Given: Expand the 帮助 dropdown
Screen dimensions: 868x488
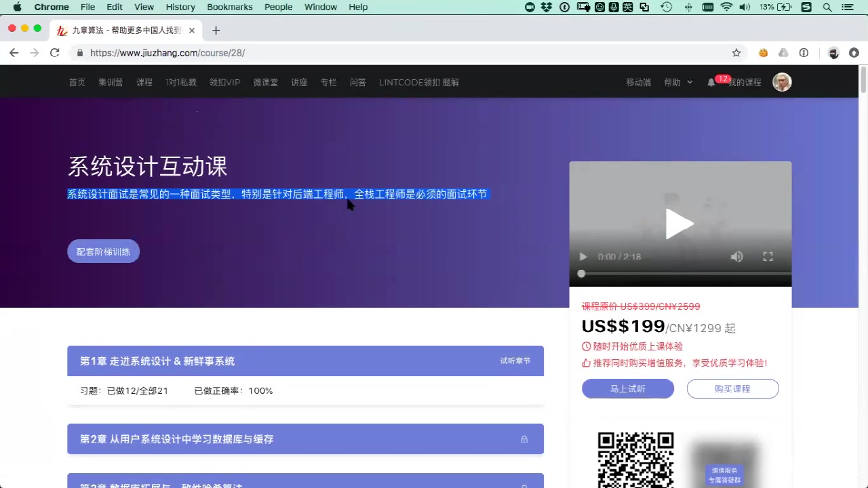Looking at the screenshot, I should (x=678, y=82).
